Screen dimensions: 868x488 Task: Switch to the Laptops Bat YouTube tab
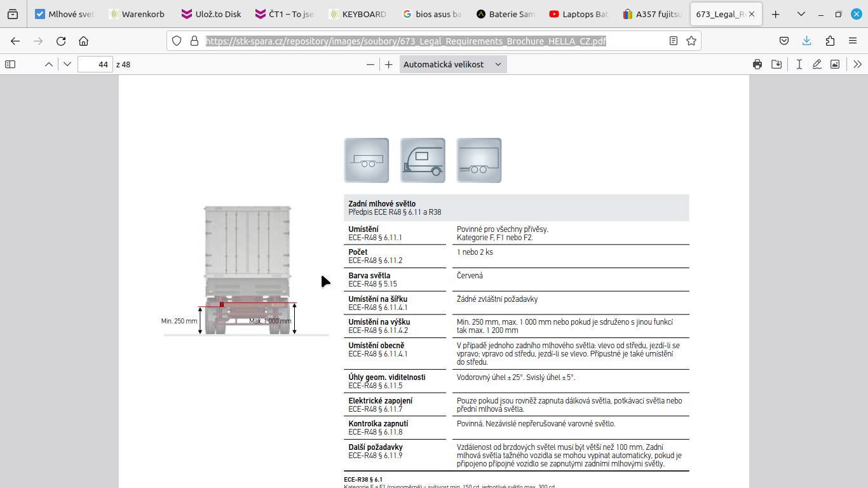click(580, 14)
